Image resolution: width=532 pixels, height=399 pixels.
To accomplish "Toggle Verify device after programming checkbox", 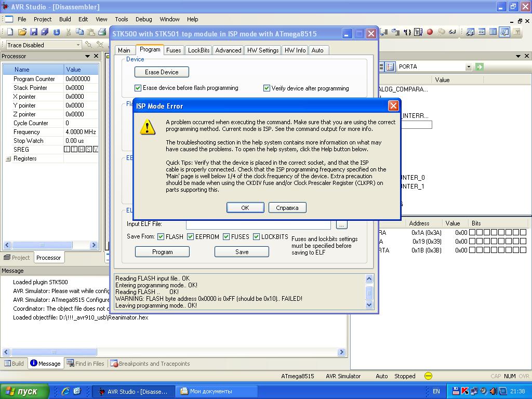I will tap(267, 88).
